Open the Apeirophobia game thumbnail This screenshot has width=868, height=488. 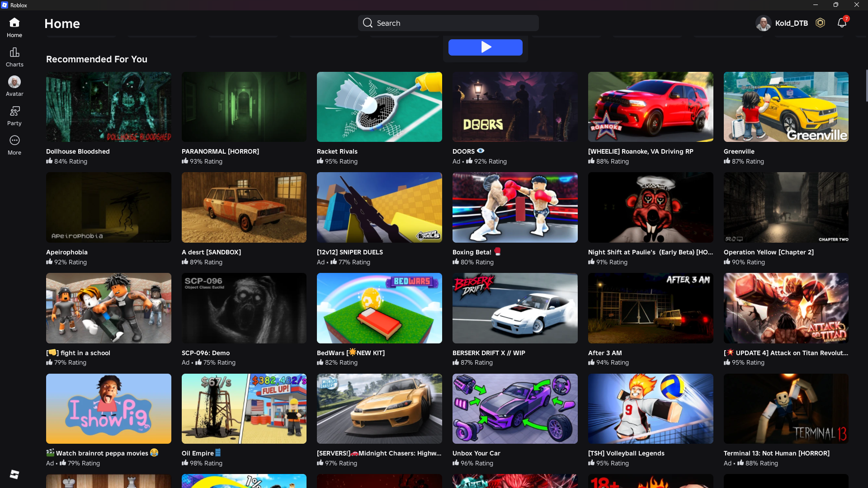108,207
